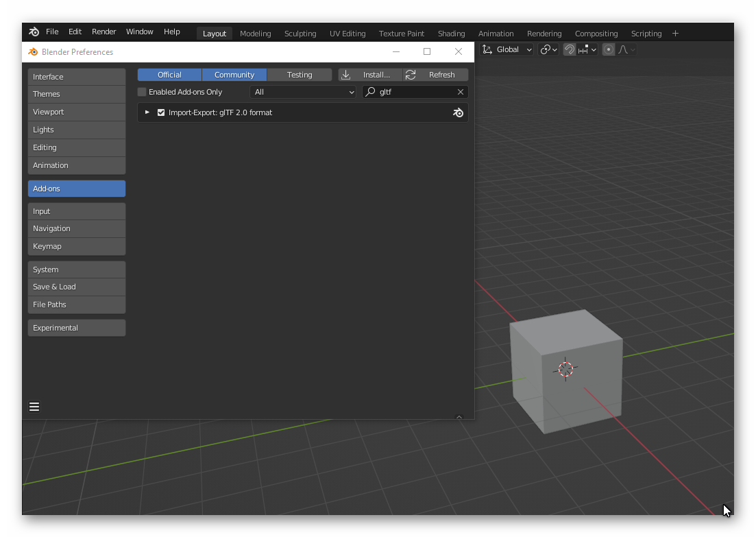Switch to the Rendering workspace tab
This screenshot has width=756, height=537.
(544, 34)
